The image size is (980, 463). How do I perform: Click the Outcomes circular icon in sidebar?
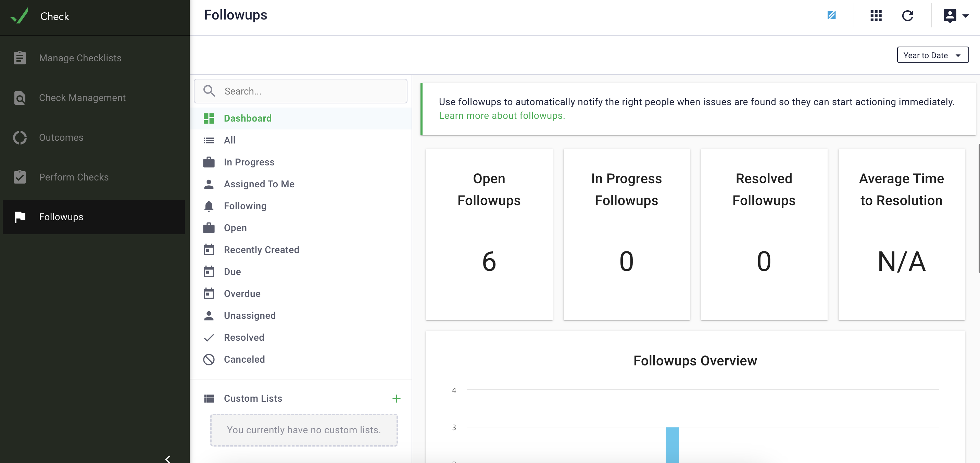(x=20, y=137)
